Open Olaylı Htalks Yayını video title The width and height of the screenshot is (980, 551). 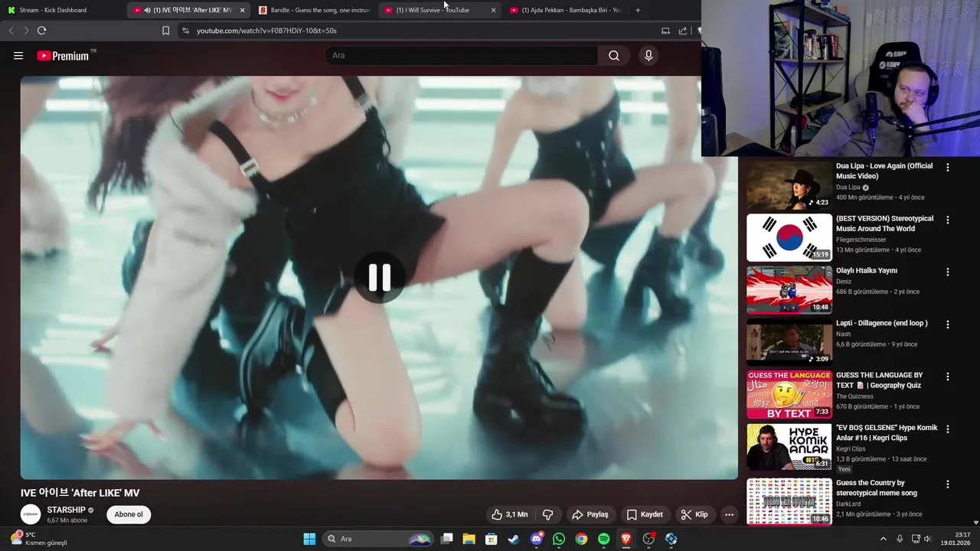pos(866,270)
